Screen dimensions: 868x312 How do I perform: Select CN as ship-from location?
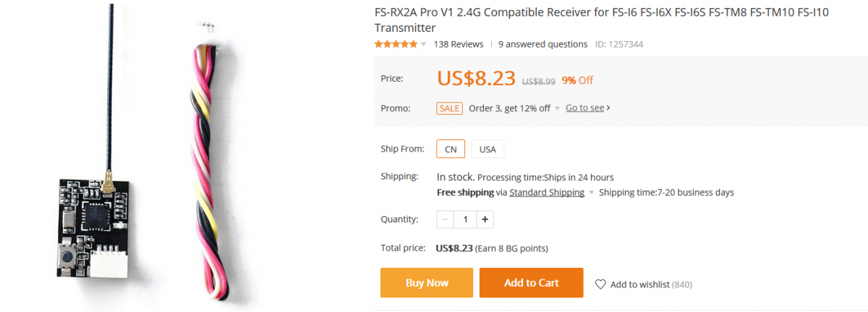451,149
